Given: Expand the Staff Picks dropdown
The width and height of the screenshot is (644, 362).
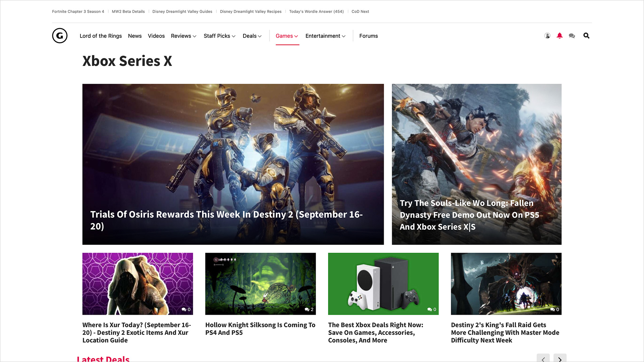Looking at the screenshot, I should (219, 36).
